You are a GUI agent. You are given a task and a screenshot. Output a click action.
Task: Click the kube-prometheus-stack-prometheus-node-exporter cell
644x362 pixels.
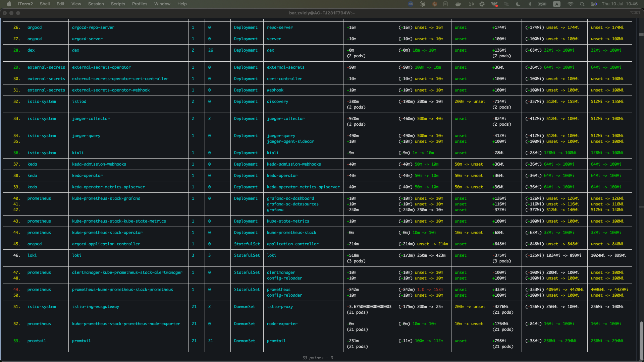click(126, 324)
